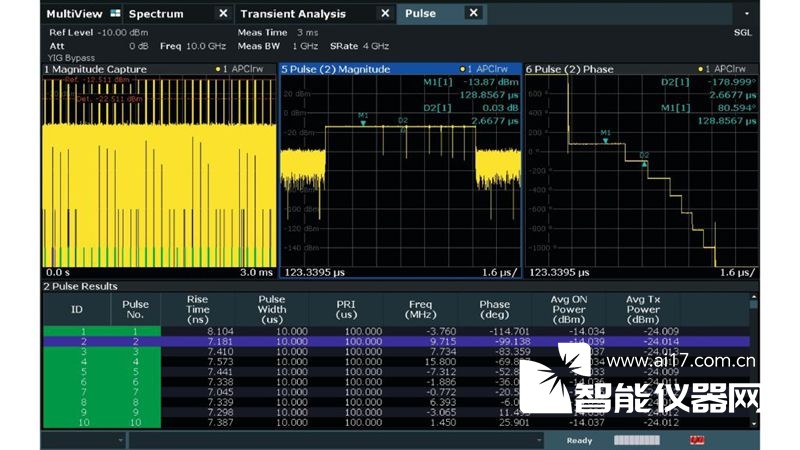The width and height of the screenshot is (800, 450).
Task: Select the 5 Pulse (2) Magnitude window title
Action: point(336,69)
